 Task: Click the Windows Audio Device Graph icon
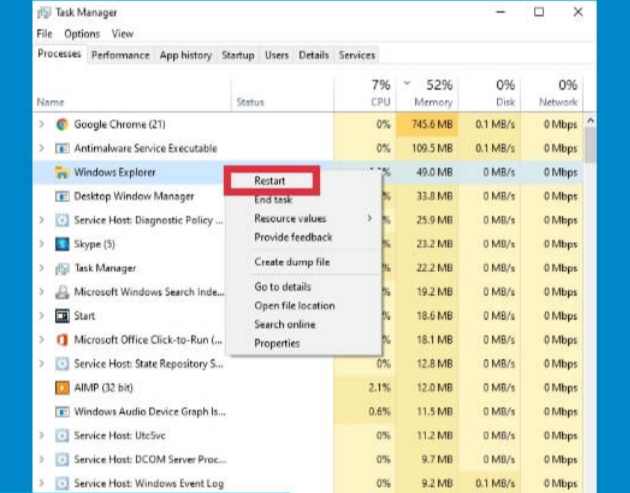pyautogui.click(x=62, y=412)
